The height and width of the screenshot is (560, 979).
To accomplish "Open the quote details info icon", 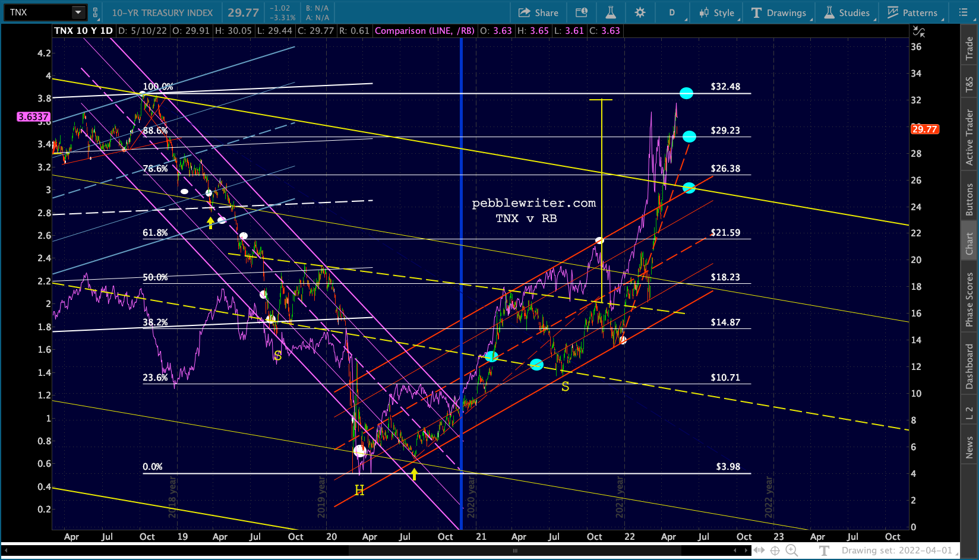I will 582,12.
